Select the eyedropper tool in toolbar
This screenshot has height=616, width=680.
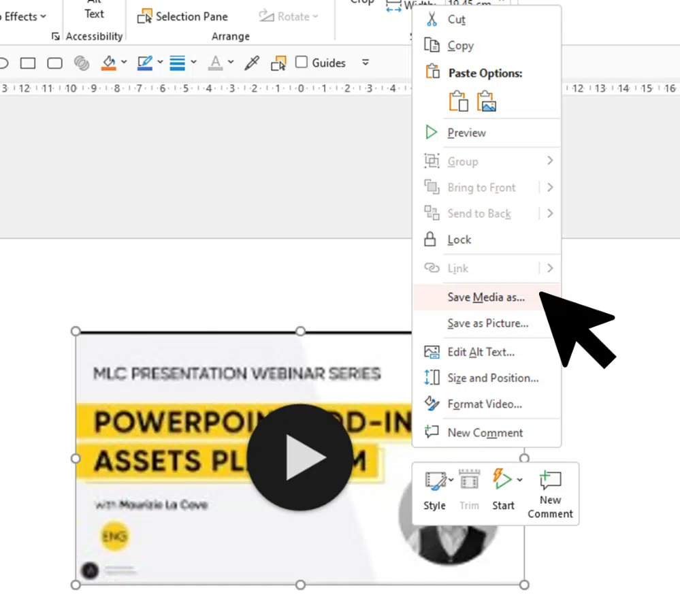click(252, 63)
